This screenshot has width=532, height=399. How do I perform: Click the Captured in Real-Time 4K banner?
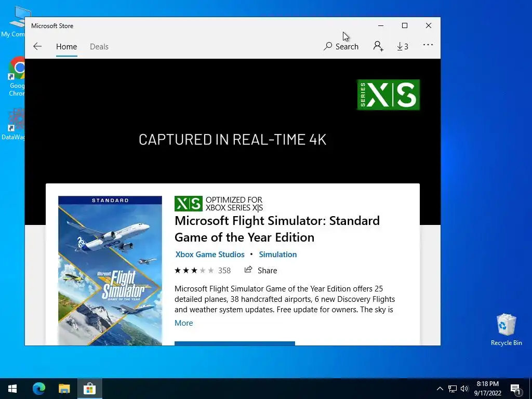(x=232, y=140)
